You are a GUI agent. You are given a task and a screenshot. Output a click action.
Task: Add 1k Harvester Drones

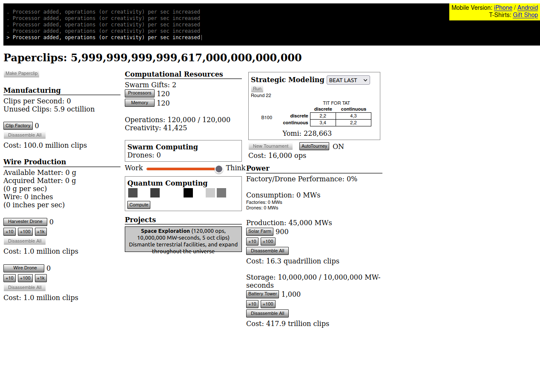click(41, 232)
